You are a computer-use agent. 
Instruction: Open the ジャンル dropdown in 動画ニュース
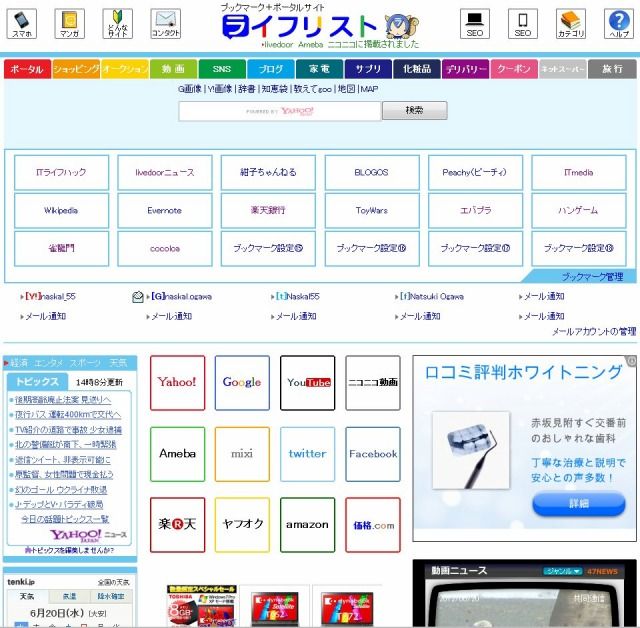(x=562, y=571)
